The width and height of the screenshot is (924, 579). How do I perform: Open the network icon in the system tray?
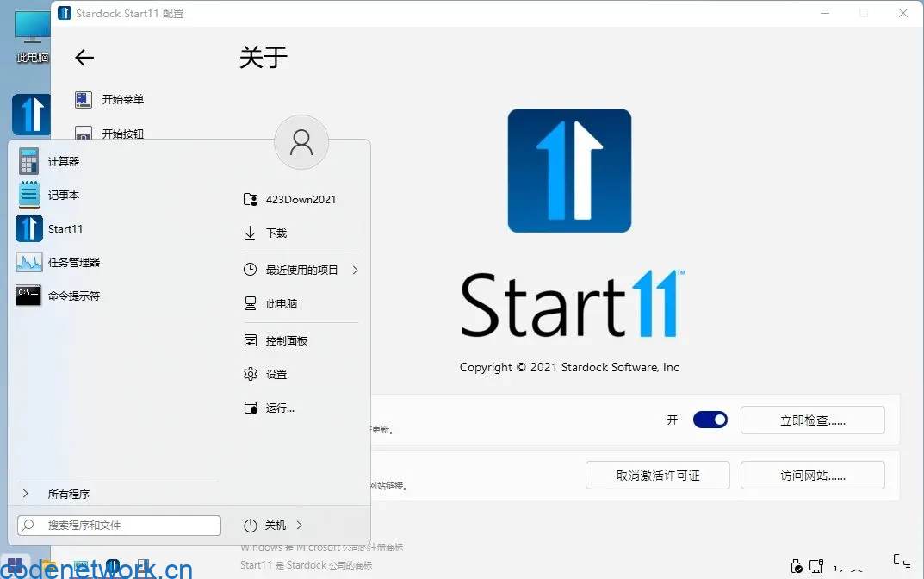tap(815, 565)
